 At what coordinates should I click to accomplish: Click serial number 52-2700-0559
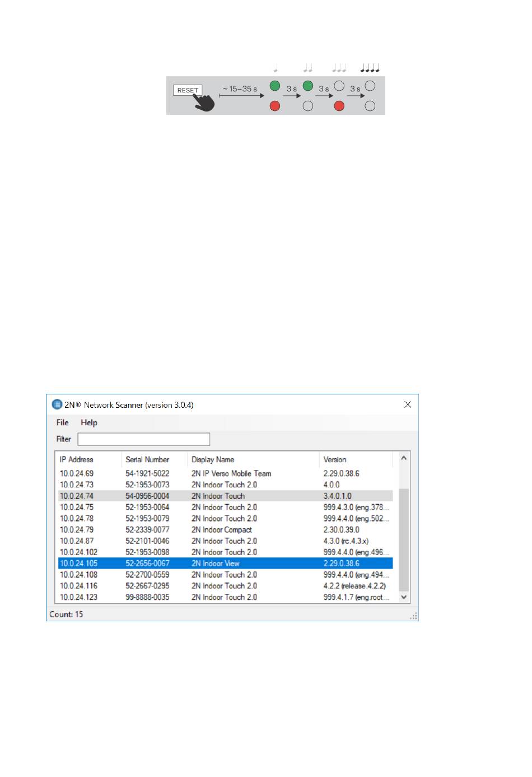(147, 575)
